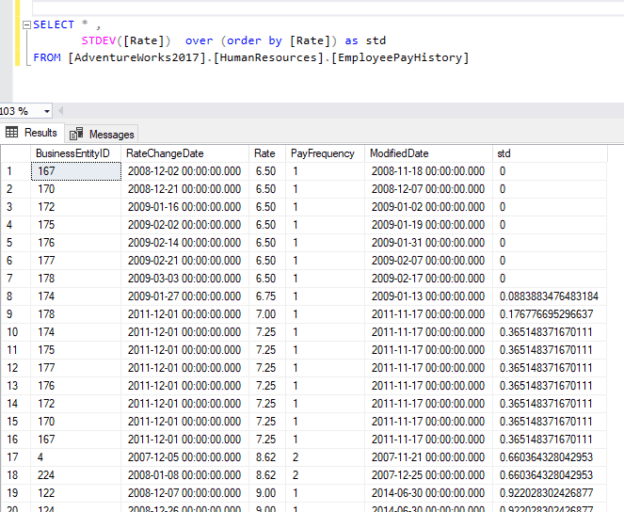
Task: Select row header number 8
Action: [x=16, y=296]
